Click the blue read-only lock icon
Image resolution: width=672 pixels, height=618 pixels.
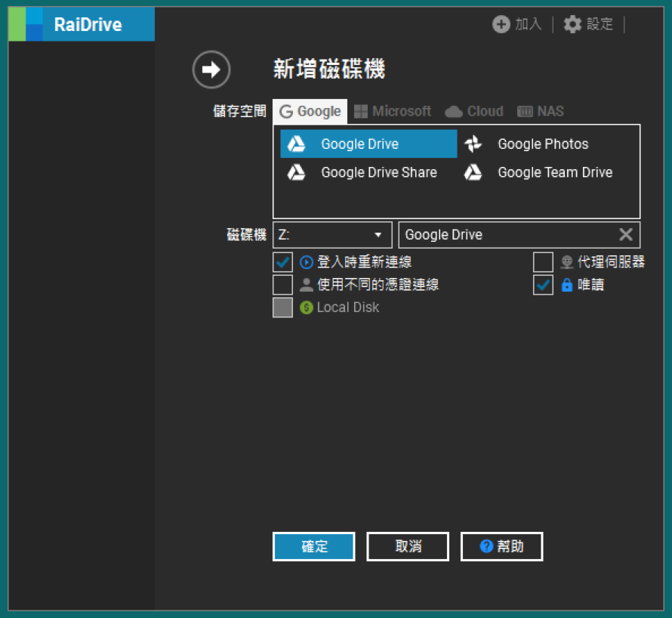coord(567,285)
